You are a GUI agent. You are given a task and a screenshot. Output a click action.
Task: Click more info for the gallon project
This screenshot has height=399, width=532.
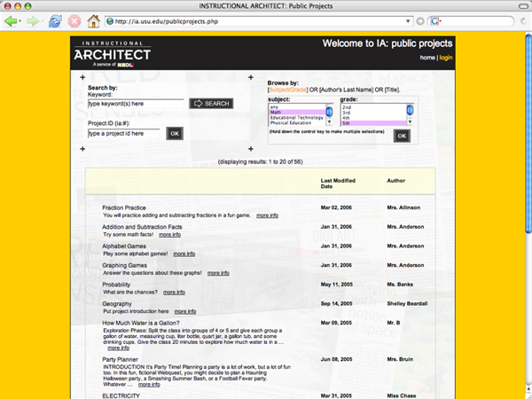(119, 348)
